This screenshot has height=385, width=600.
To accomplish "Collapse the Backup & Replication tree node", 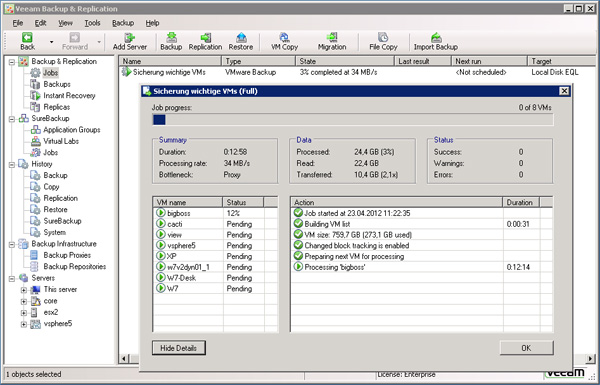I will [12, 62].
